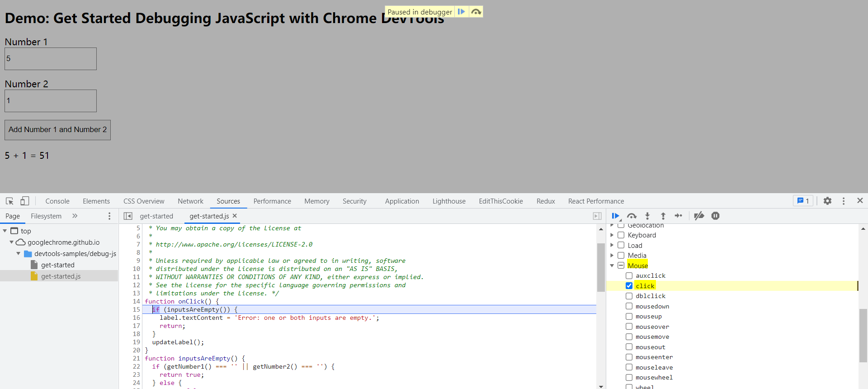Step over next function call

[632, 216]
